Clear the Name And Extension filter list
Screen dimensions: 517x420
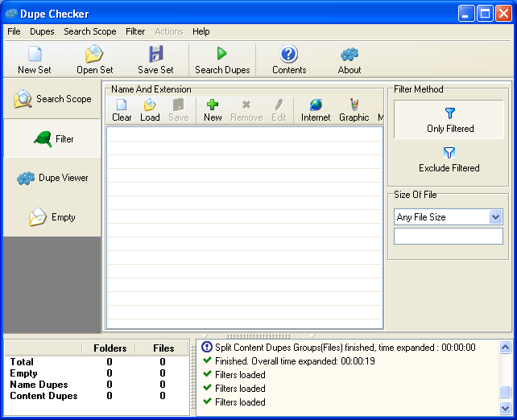coord(122,110)
